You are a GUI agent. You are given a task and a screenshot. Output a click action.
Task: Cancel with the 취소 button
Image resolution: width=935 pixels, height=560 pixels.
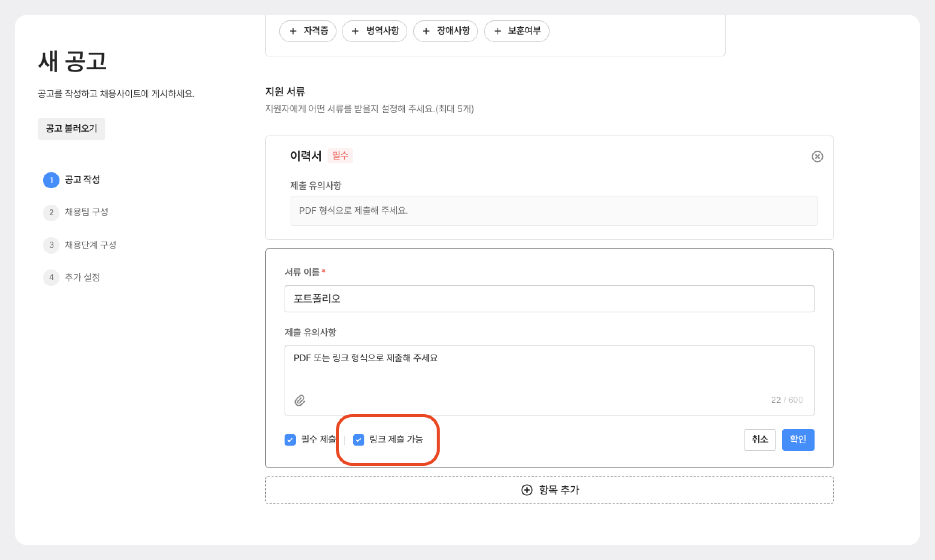pos(759,440)
